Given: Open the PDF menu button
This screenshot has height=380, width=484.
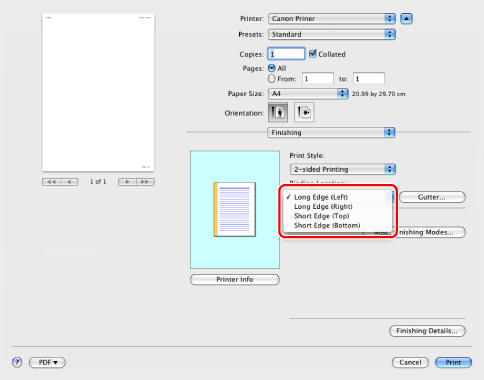Looking at the screenshot, I should pos(47,362).
